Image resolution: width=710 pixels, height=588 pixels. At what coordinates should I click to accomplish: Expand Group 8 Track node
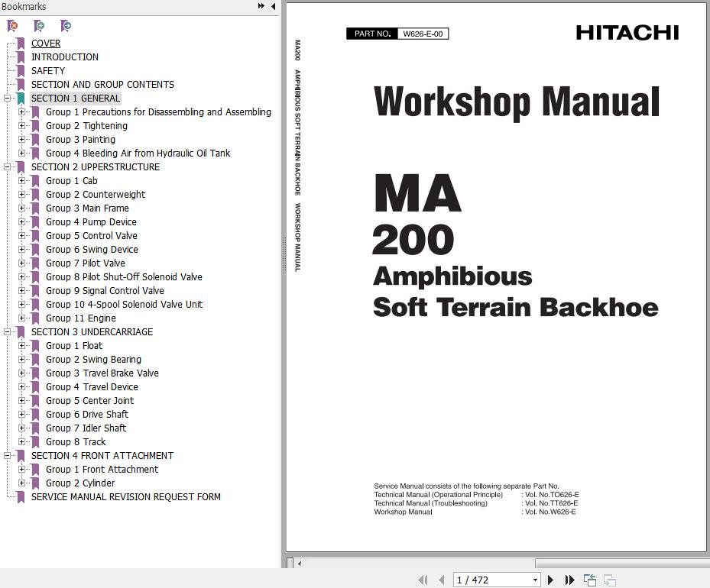click(x=21, y=442)
